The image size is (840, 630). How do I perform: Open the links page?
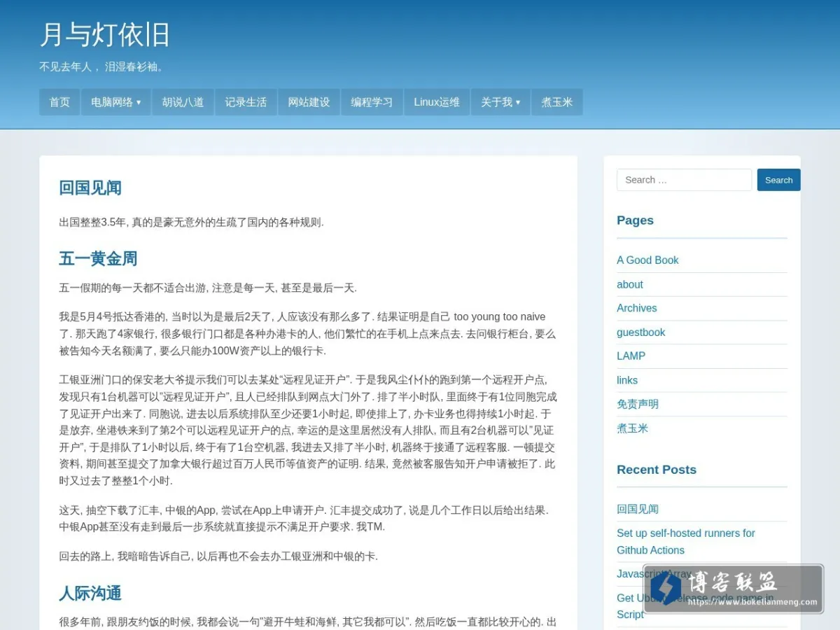pyautogui.click(x=627, y=380)
